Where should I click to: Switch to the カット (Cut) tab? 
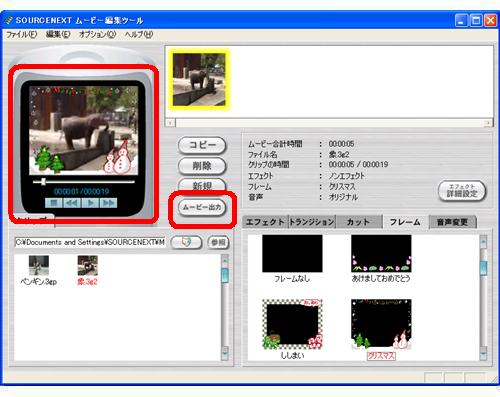pyautogui.click(x=358, y=222)
